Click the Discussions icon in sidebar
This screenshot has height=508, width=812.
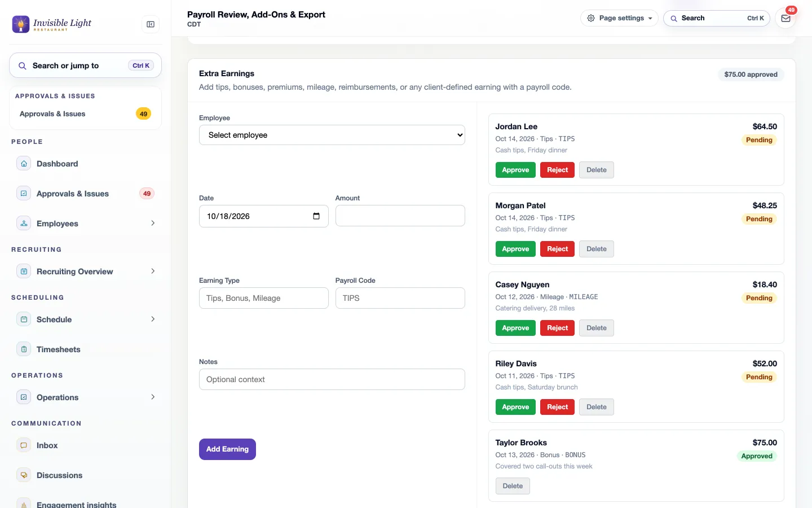pyautogui.click(x=24, y=475)
